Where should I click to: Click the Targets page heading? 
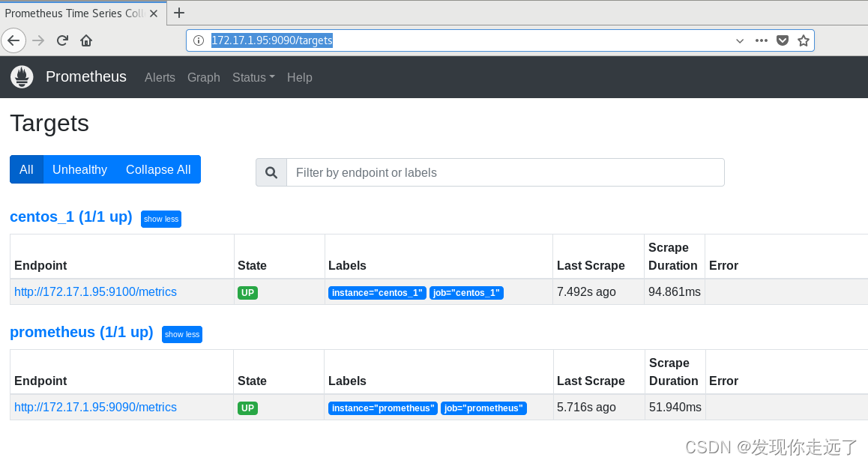49,124
